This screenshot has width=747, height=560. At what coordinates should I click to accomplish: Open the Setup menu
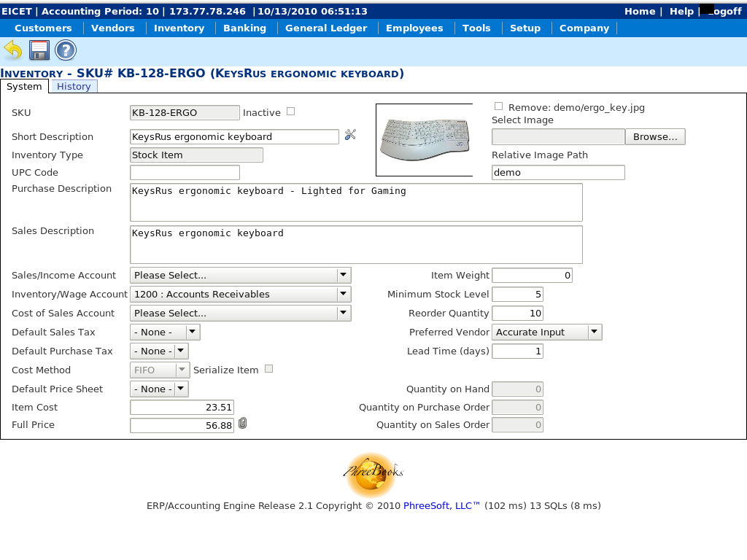point(525,28)
